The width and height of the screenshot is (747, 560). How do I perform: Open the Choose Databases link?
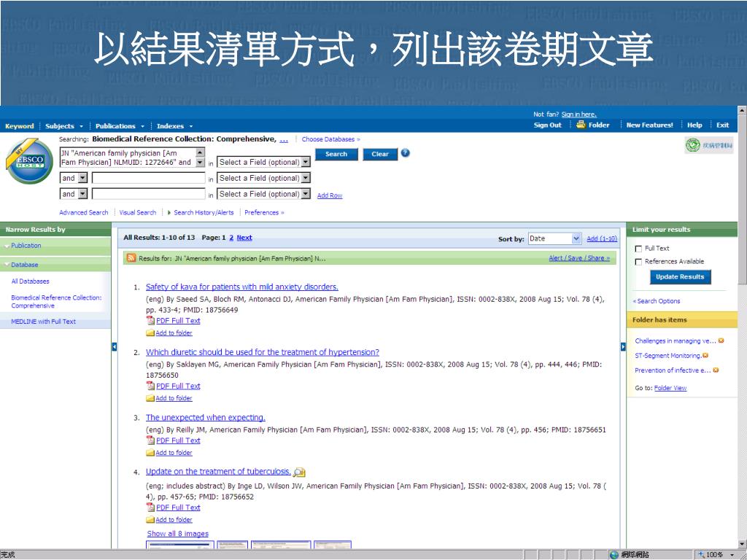(x=330, y=139)
